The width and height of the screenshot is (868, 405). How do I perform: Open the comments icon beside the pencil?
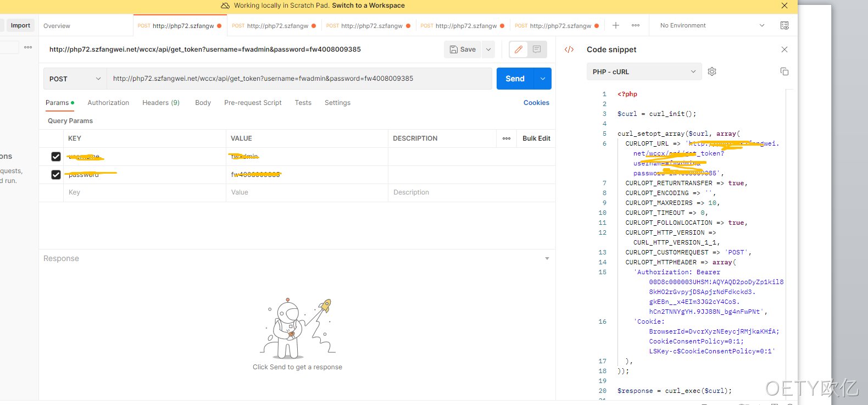(537, 49)
